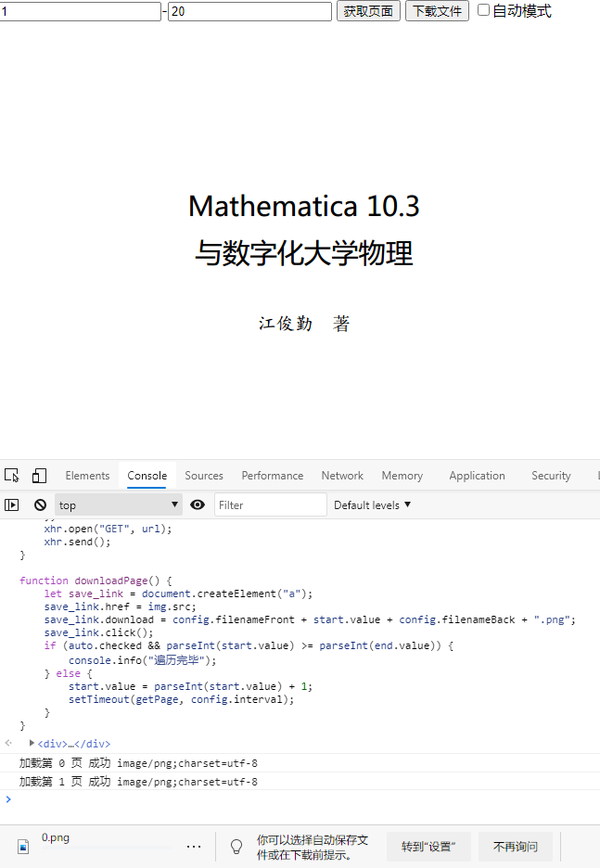
Task: Click the Mathematica 10.3 title text
Action: (x=304, y=207)
